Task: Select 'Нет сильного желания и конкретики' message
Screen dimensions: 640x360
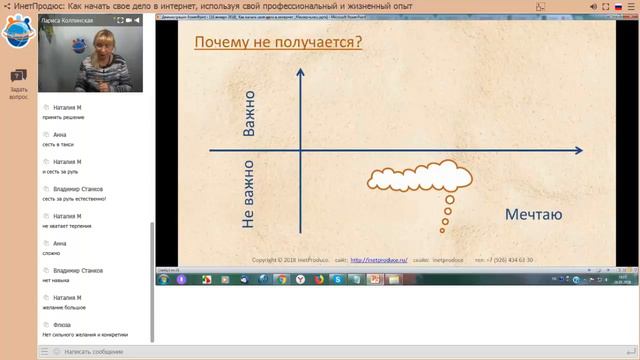Action: point(85,335)
